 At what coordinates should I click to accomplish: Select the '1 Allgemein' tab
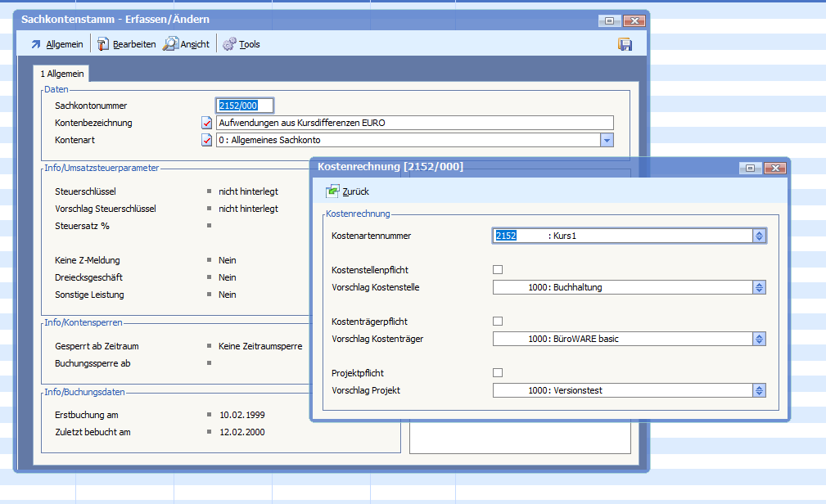pyautogui.click(x=62, y=74)
